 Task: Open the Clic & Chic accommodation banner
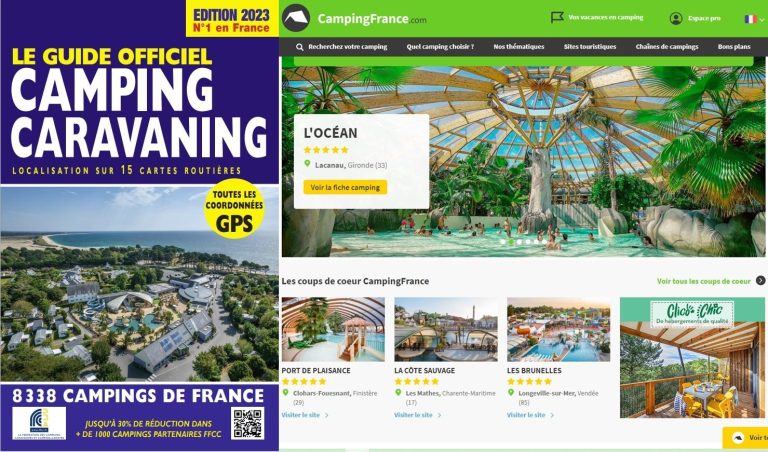(x=692, y=358)
